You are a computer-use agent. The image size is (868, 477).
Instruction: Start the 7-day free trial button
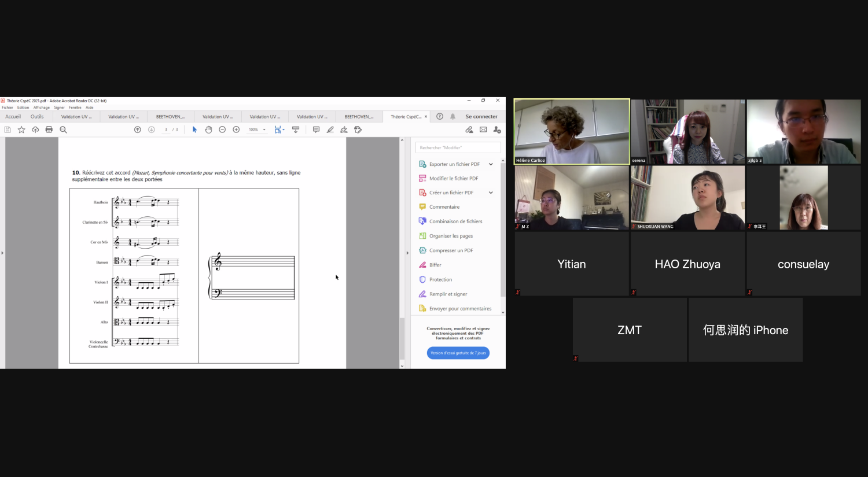[458, 353]
